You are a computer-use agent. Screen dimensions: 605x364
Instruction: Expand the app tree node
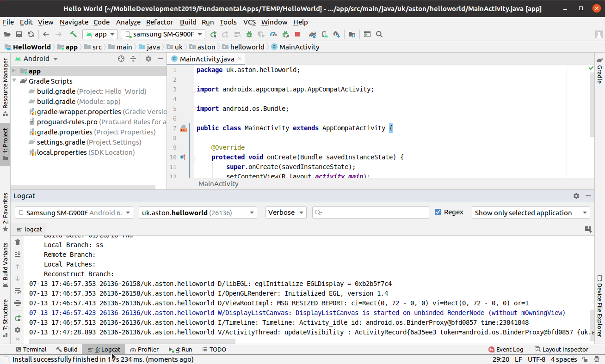[x=14, y=71]
